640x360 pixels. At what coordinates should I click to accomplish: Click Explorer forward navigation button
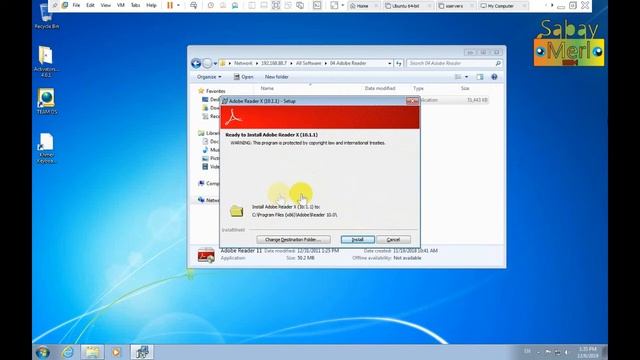207,63
